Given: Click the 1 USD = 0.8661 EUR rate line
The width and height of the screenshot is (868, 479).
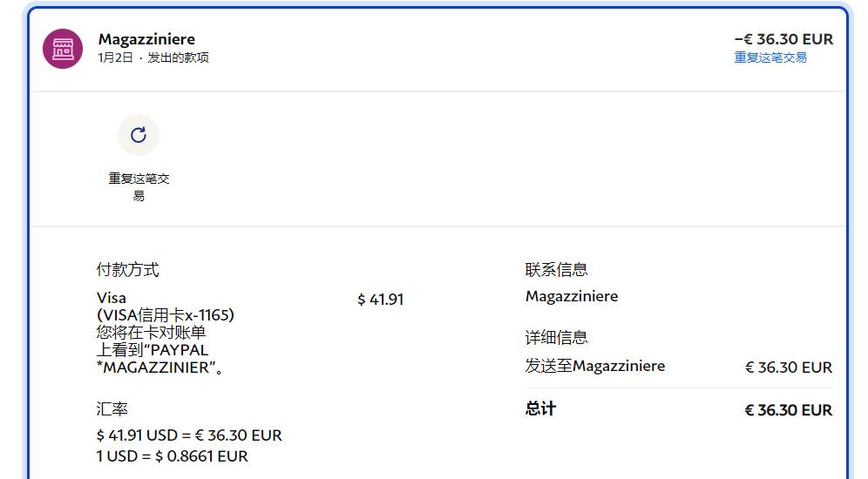Looking at the screenshot, I should [x=172, y=456].
